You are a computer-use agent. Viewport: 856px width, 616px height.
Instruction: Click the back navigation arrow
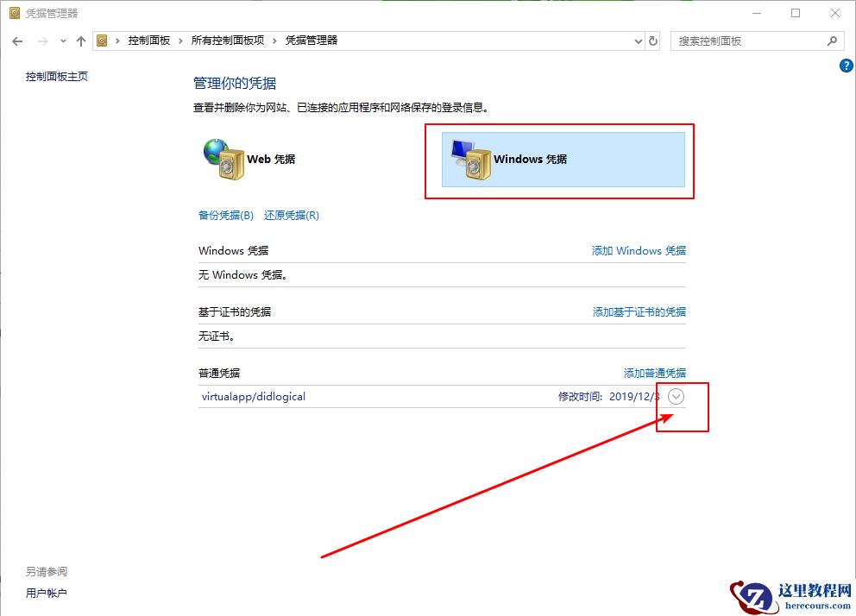17,40
